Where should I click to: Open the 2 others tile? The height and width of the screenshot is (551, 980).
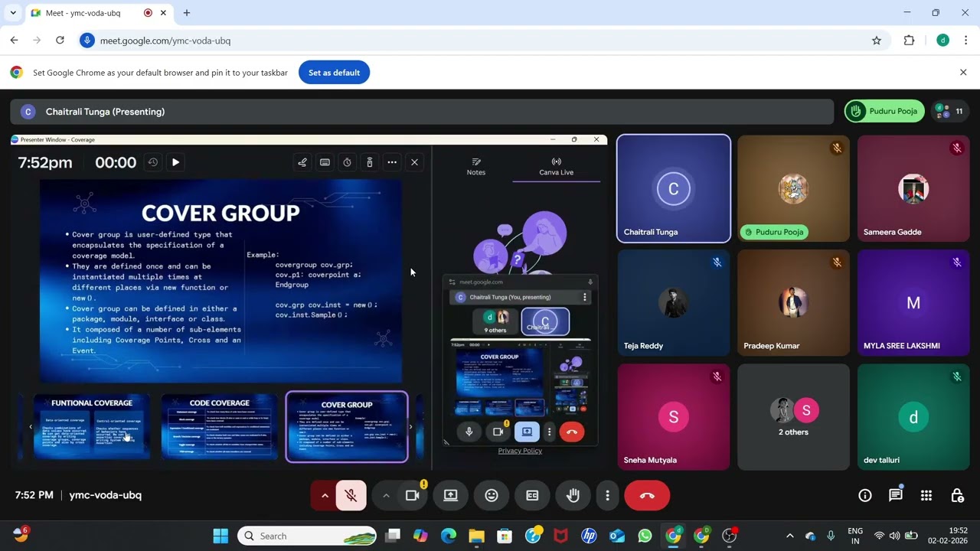pos(793,417)
